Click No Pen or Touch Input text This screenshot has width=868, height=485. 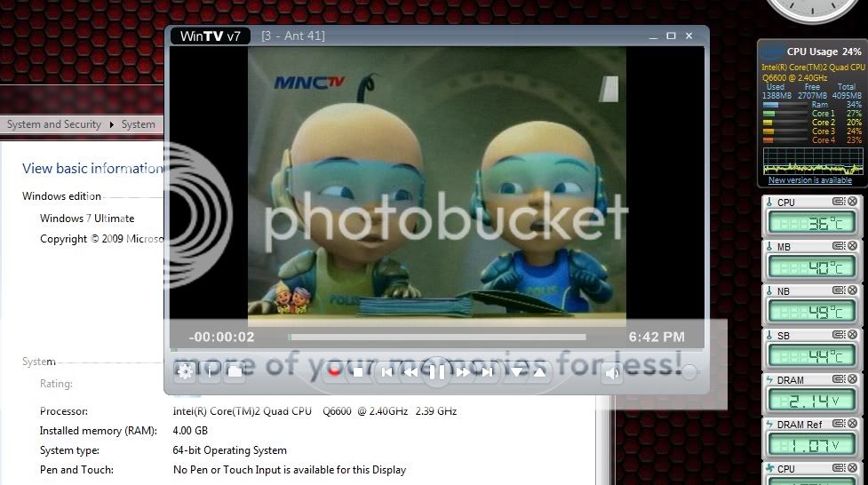coord(290,470)
